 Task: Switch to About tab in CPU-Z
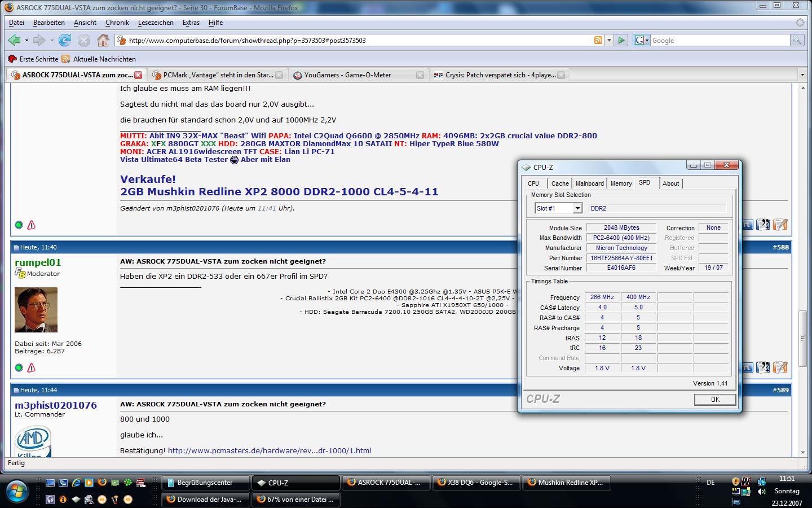[x=671, y=183]
